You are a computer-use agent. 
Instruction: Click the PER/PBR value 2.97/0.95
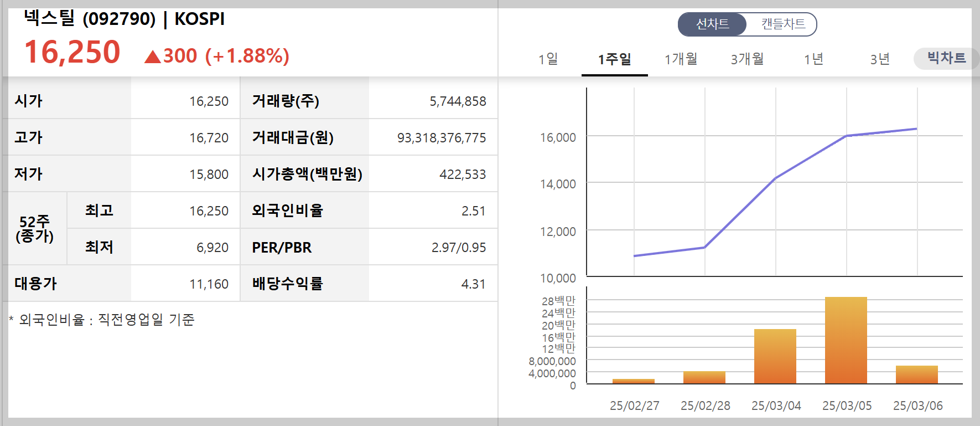tap(459, 247)
